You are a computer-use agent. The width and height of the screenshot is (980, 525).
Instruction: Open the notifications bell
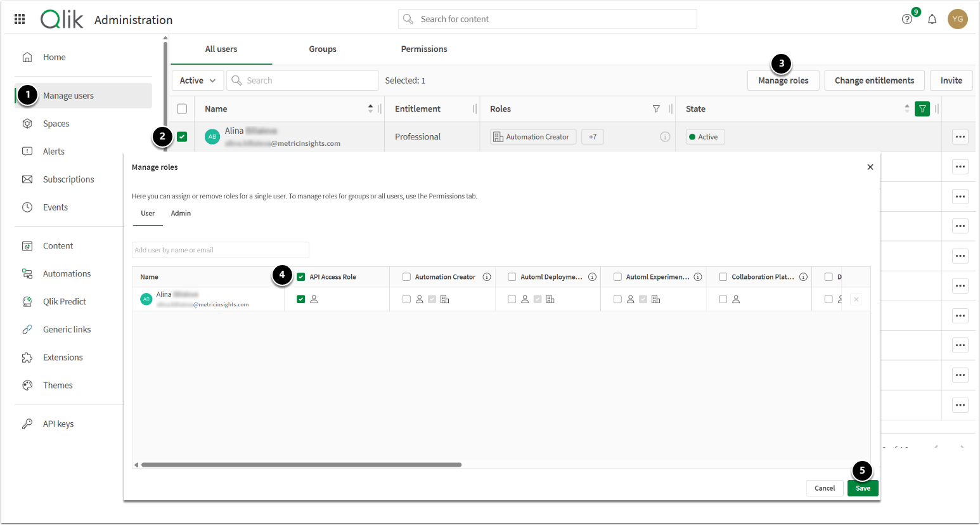point(932,19)
